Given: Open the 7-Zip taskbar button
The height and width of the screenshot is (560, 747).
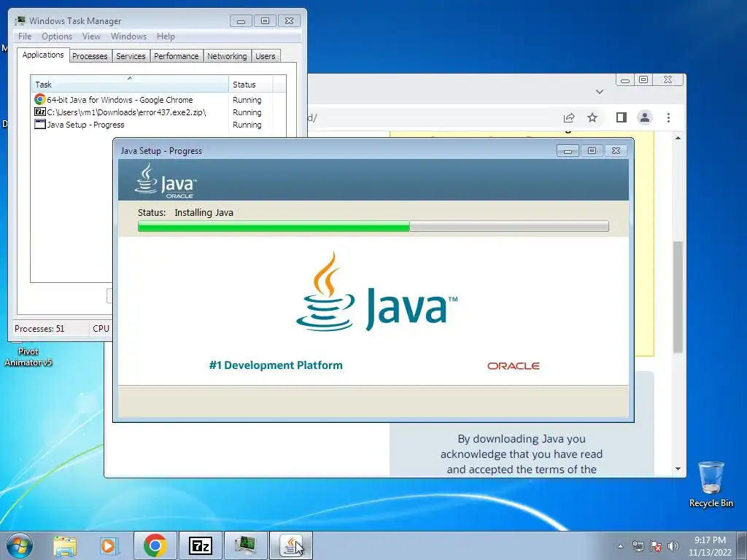Looking at the screenshot, I should pos(200,545).
